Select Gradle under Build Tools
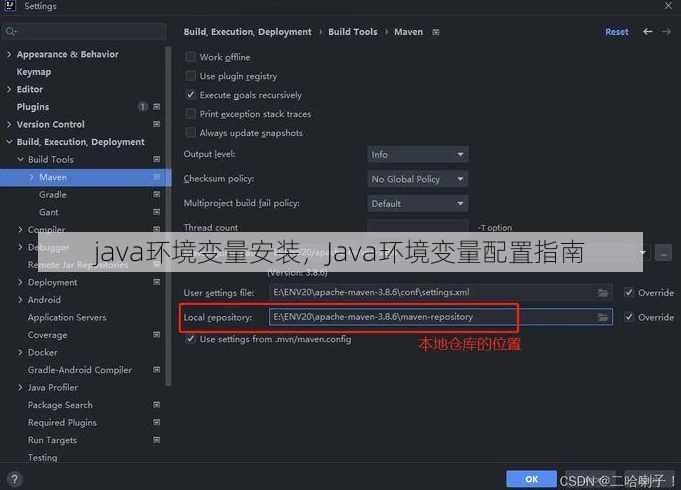Screen dimensions: 681x490 53,195
